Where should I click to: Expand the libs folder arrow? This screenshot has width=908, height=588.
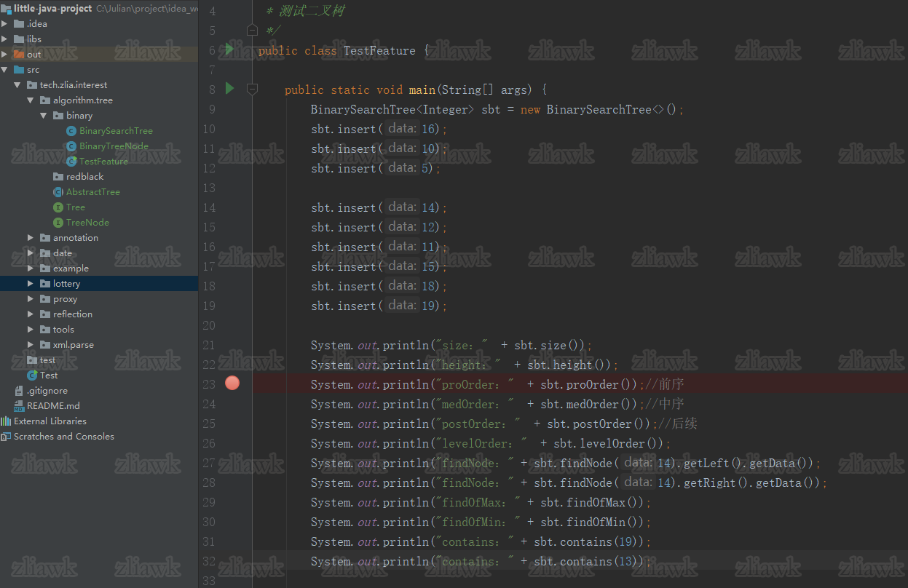click(x=5, y=39)
